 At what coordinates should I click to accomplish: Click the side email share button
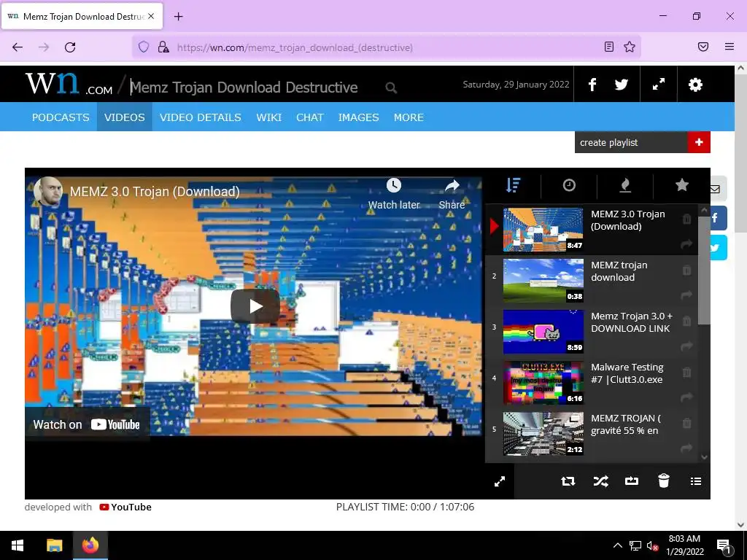point(718,189)
